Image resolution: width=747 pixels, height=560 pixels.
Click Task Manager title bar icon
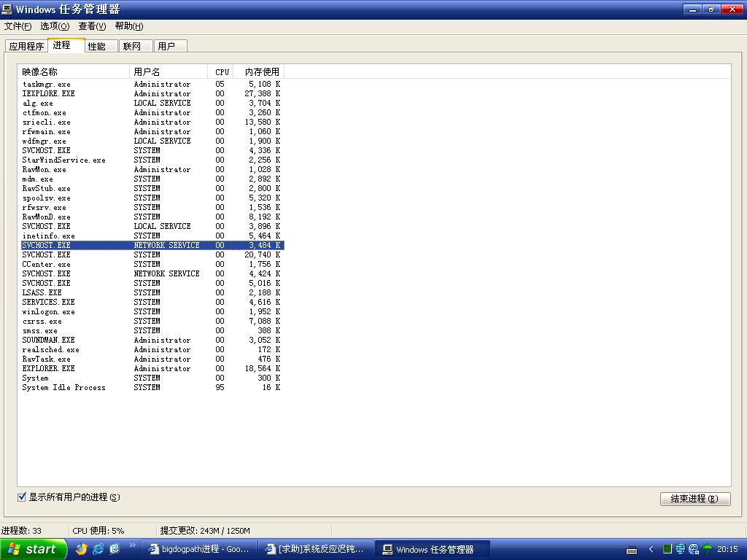tap(7, 9)
